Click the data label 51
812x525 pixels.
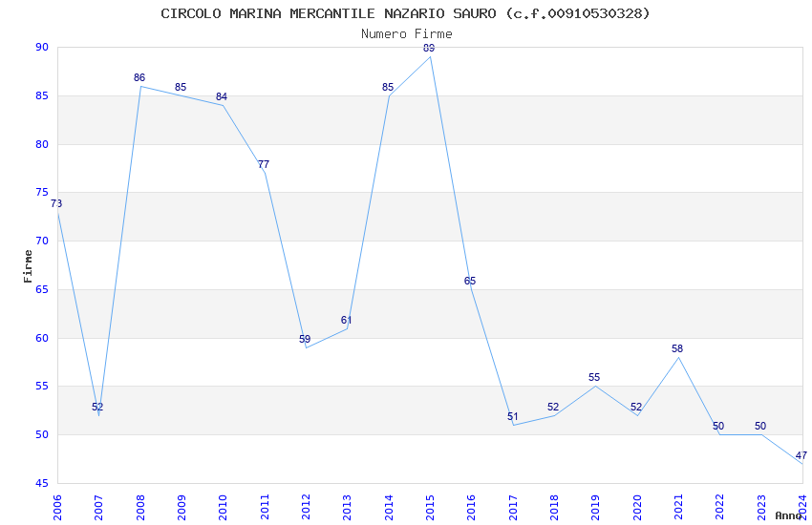513,417
